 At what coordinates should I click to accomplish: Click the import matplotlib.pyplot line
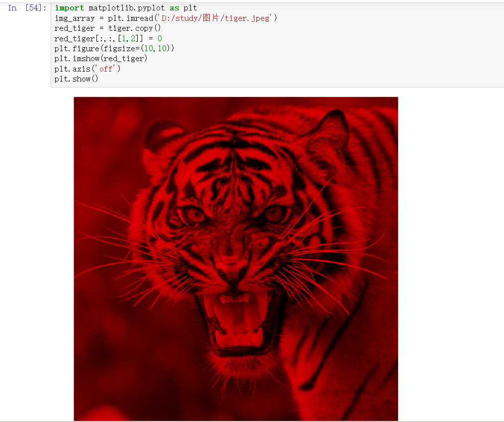pyautogui.click(x=126, y=8)
